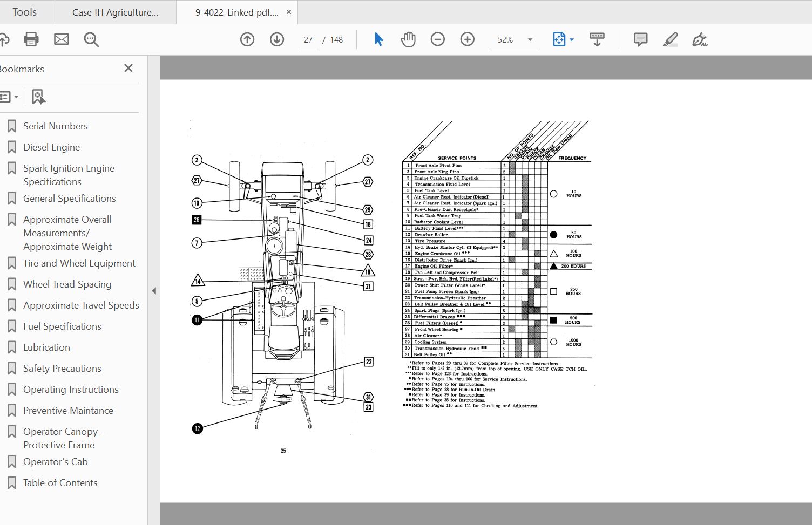Click the Print file icon
The image size is (812, 525).
[31, 39]
